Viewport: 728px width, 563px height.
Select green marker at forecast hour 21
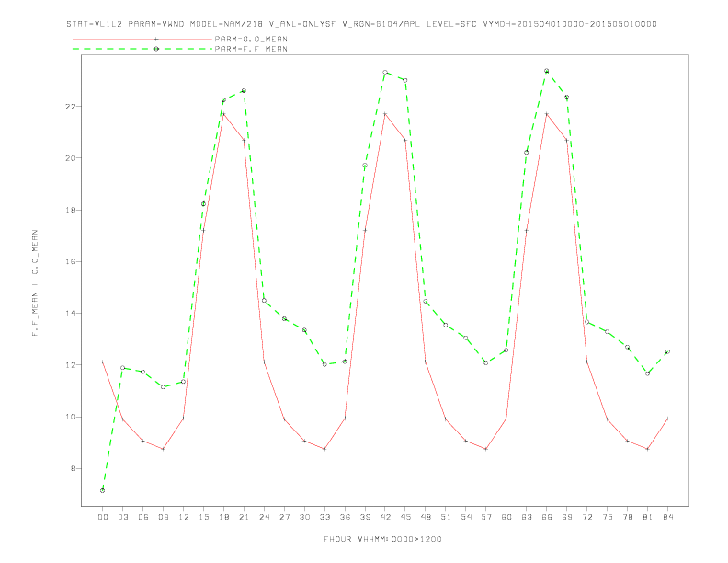pos(244,90)
